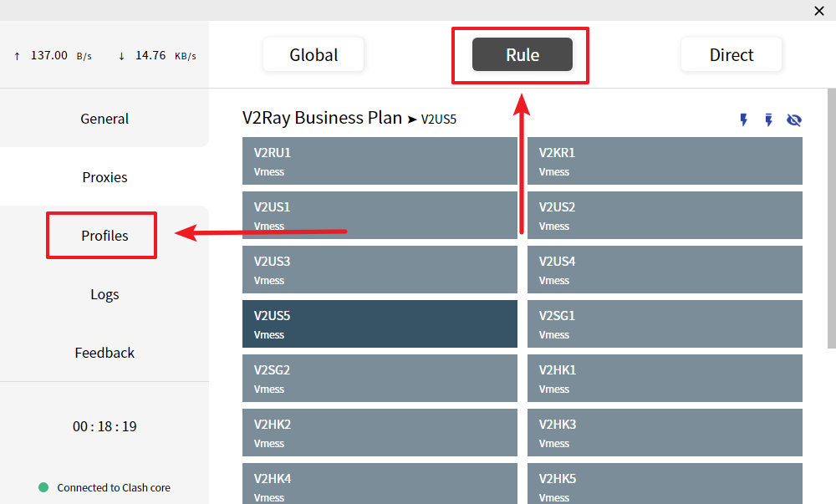Click the upload speed 137.00 B/s
Viewport: 836px width, 504px height.
[53, 55]
